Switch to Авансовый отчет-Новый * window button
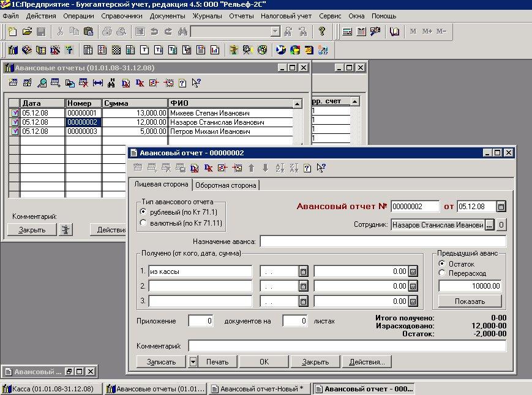Viewport: 532px width, 395px height. tap(260, 389)
